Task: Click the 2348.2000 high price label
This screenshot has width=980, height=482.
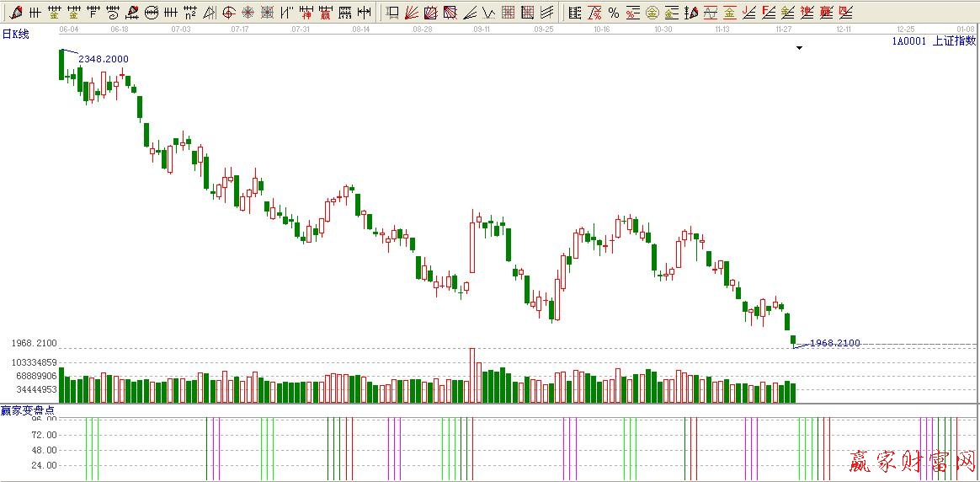Action: pyautogui.click(x=104, y=59)
